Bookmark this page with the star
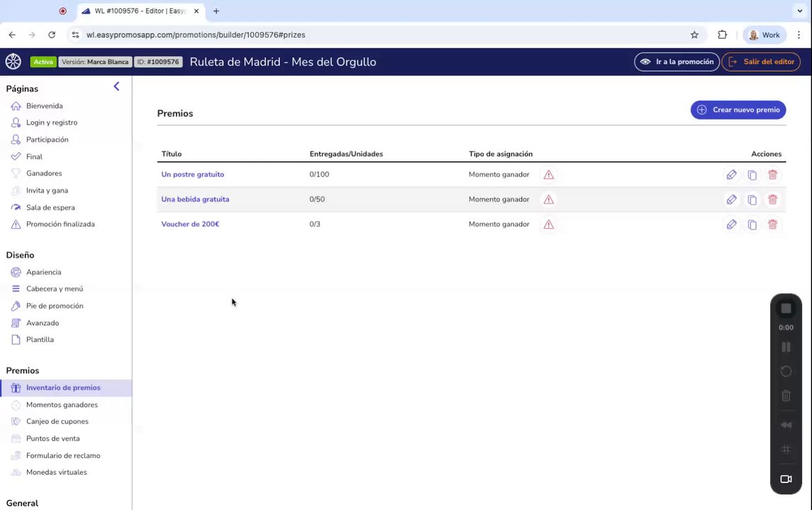The height and width of the screenshot is (510, 812). [x=694, y=35]
